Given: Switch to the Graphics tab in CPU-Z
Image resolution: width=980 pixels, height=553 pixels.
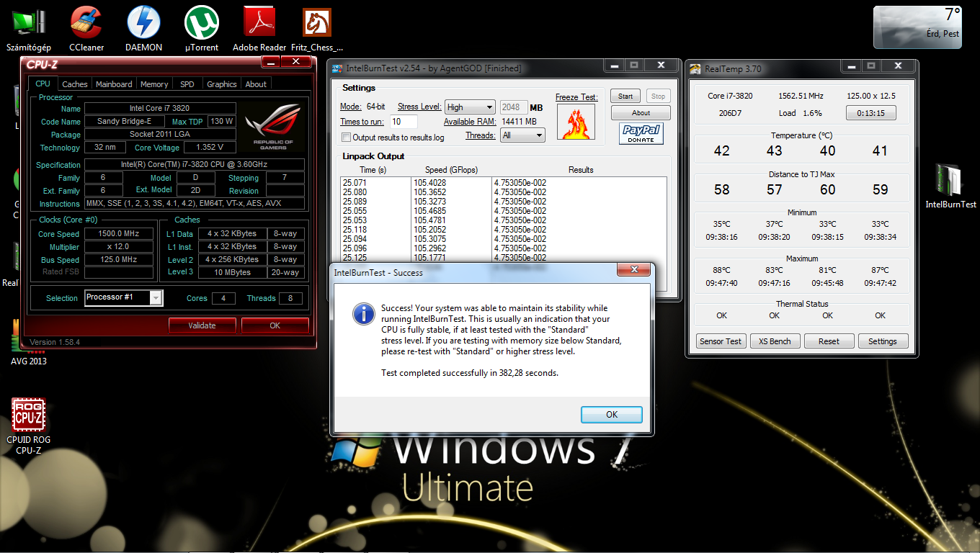Looking at the screenshot, I should coord(222,84).
